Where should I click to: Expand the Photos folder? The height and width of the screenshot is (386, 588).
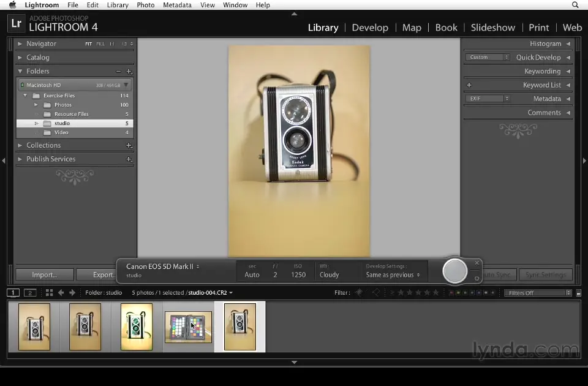[36, 105]
